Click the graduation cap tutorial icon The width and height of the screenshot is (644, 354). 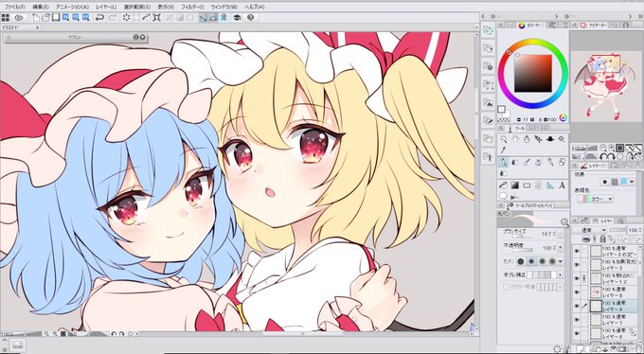(237, 18)
